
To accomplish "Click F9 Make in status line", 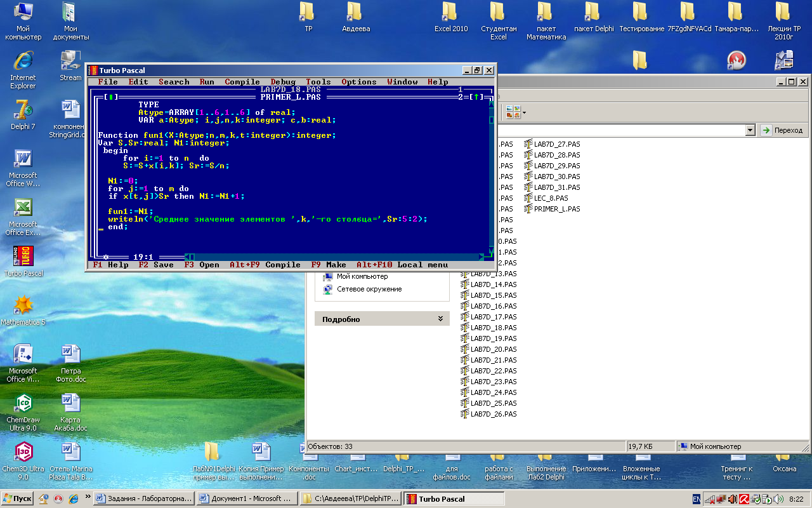I will click(329, 265).
